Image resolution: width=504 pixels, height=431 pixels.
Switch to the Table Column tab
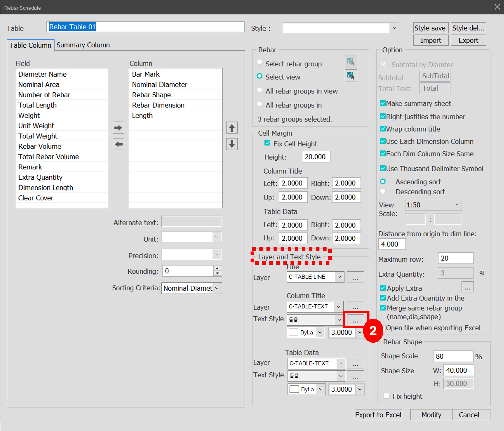[30, 45]
